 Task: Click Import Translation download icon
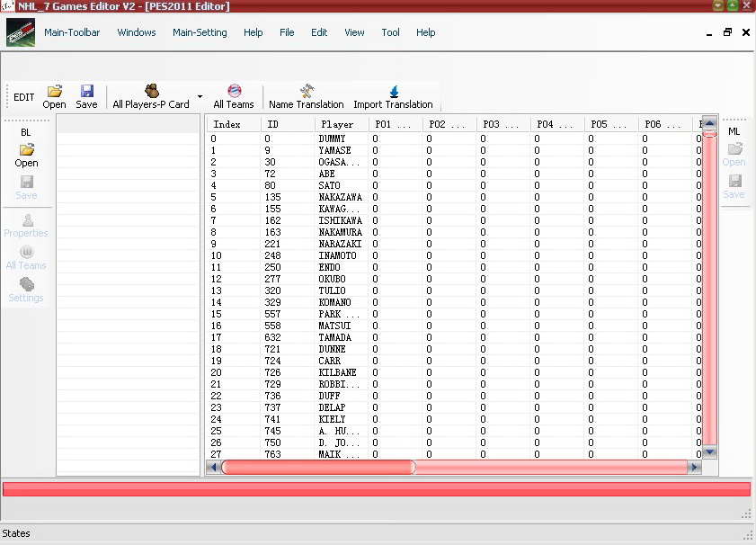(x=394, y=91)
